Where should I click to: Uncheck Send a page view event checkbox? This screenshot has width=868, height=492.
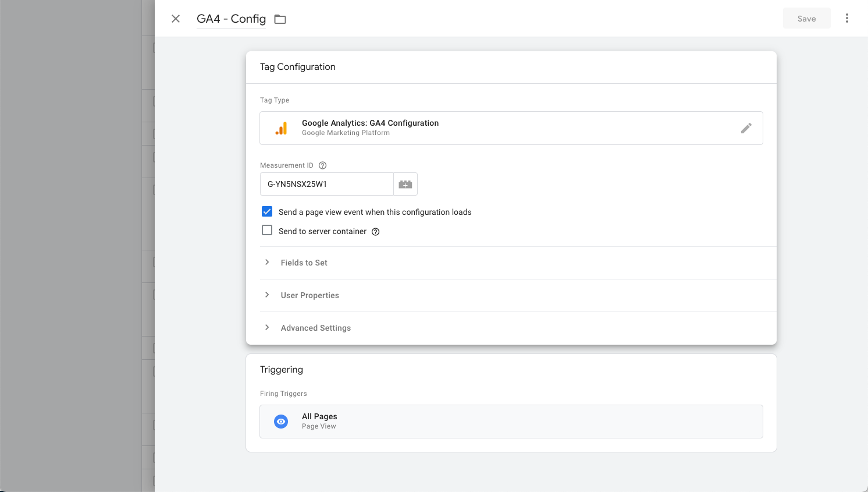click(267, 211)
